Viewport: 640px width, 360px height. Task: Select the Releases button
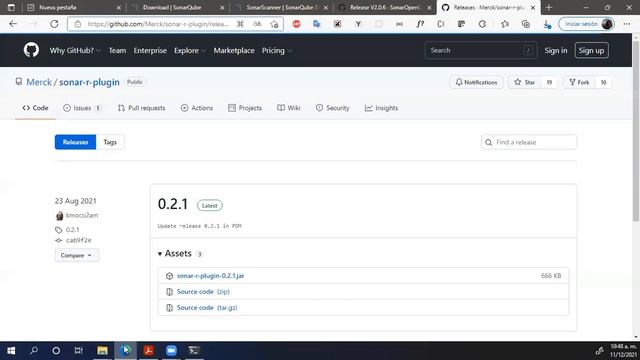tap(76, 142)
